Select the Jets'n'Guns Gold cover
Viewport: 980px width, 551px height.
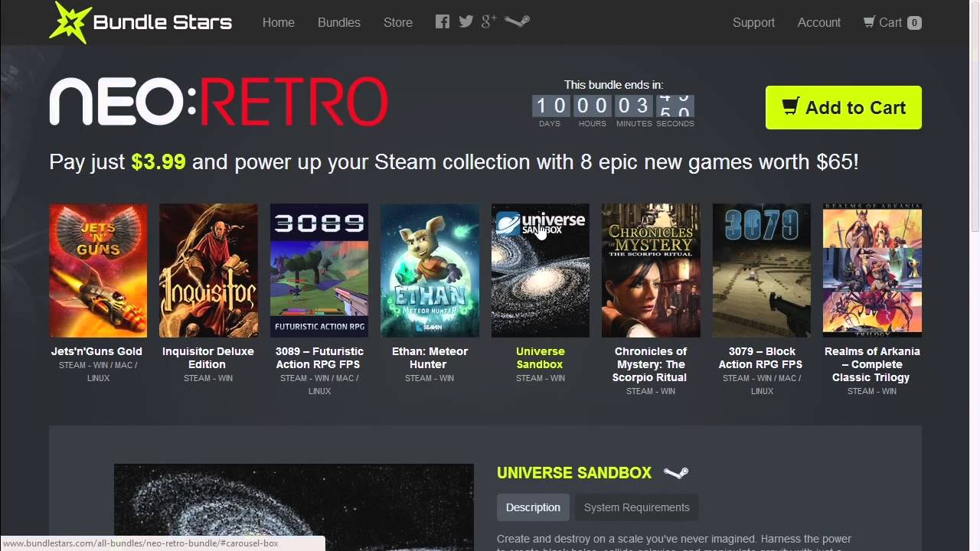pyautogui.click(x=98, y=270)
